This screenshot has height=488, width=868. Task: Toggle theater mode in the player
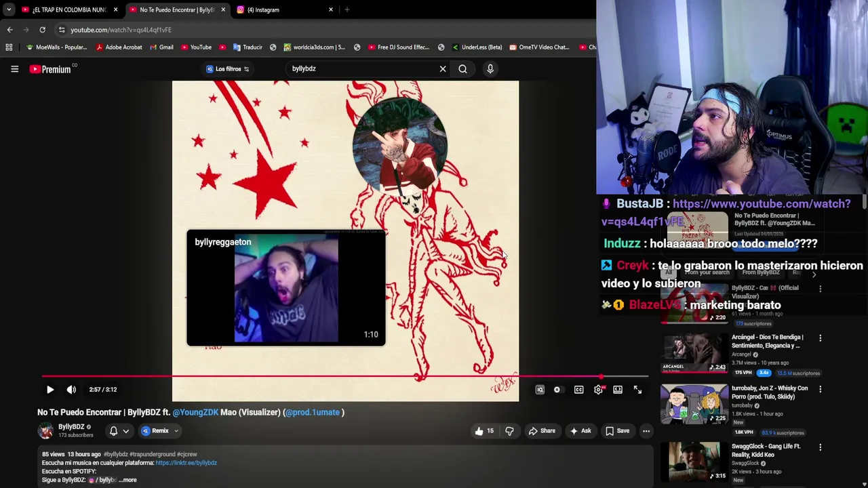tap(618, 390)
